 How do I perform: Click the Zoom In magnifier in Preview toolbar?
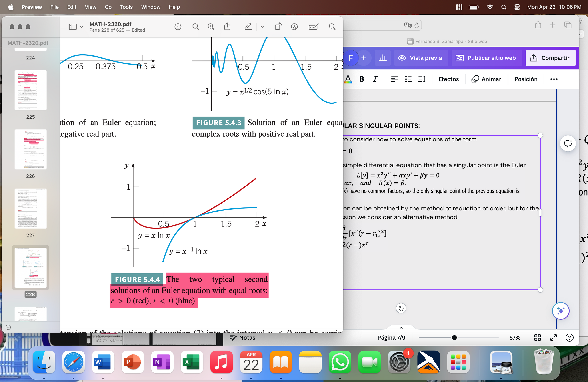tap(211, 26)
